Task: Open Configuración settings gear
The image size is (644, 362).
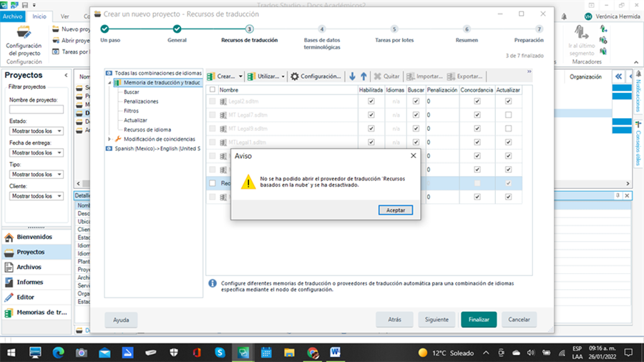Action: click(x=316, y=77)
